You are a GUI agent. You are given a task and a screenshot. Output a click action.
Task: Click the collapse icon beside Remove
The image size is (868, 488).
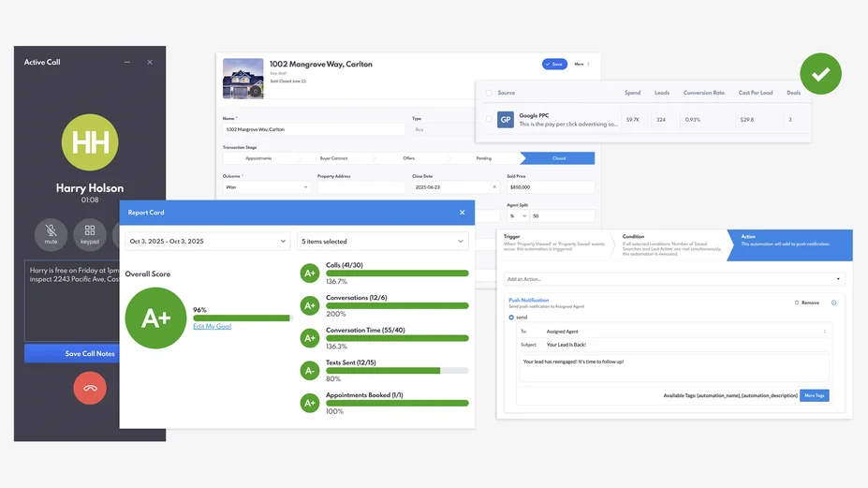(x=833, y=303)
